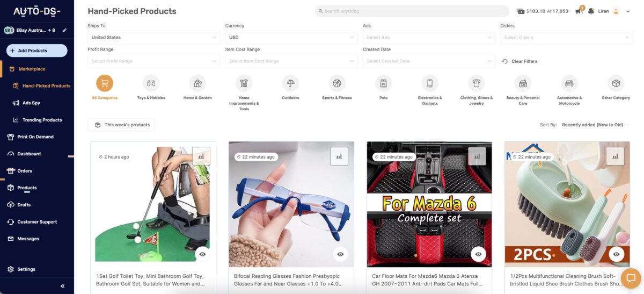Click This week's products button
This screenshot has height=294, width=644.
tap(121, 125)
